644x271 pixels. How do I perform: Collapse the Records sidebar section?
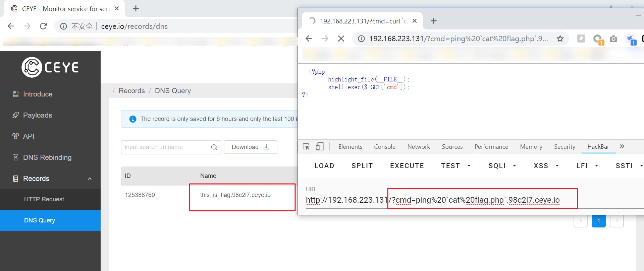tap(50, 179)
